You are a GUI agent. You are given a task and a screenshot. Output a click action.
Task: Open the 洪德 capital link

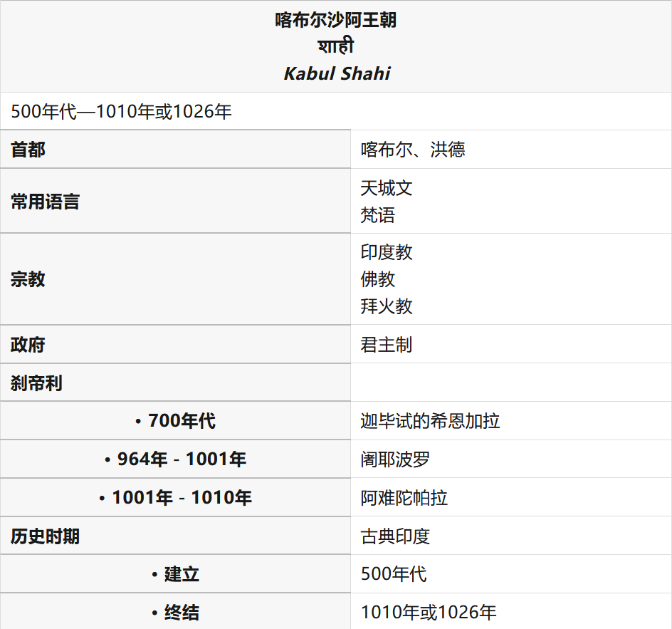click(x=448, y=150)
